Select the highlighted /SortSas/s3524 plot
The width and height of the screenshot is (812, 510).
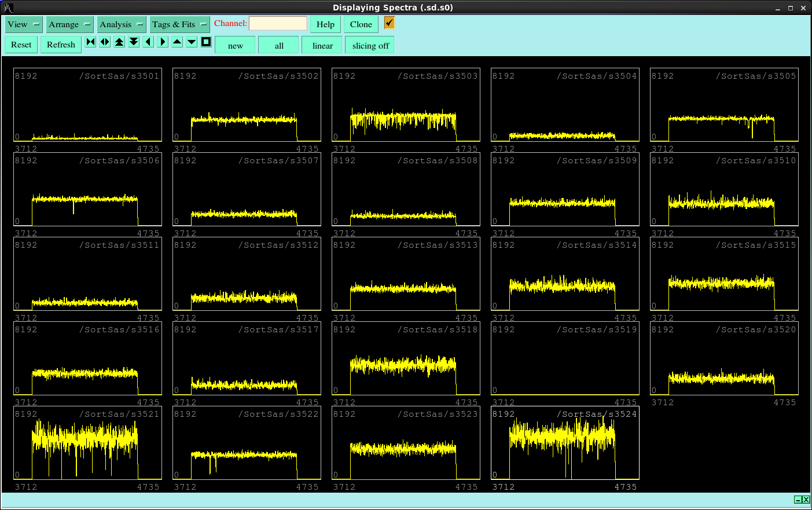click(x=565, y=443)
